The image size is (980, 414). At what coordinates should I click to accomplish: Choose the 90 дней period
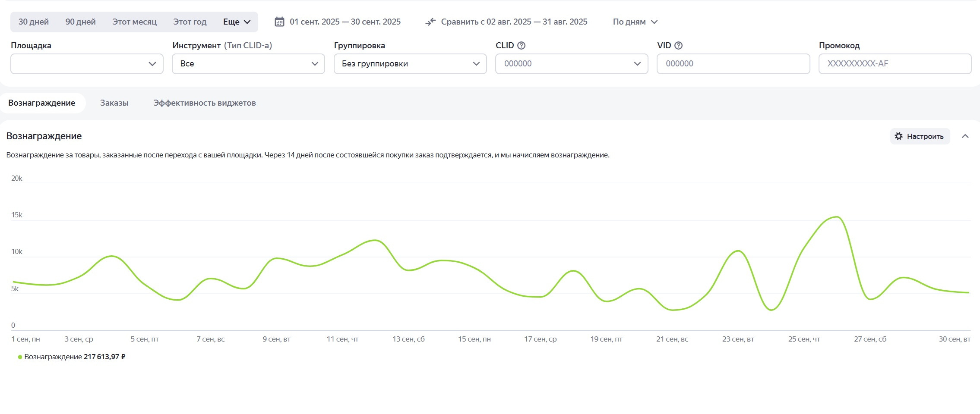80,22
